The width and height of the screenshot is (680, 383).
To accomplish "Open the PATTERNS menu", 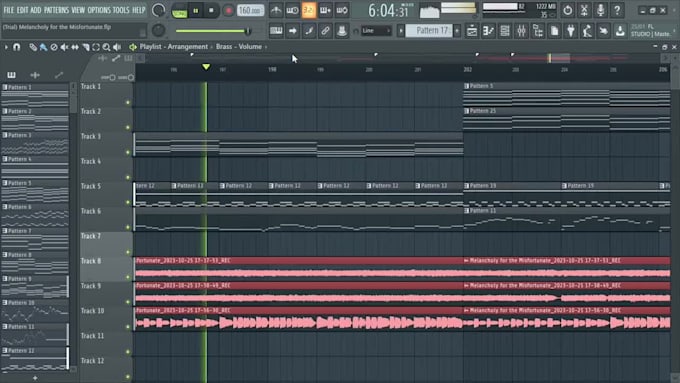I will click(56, 10).
